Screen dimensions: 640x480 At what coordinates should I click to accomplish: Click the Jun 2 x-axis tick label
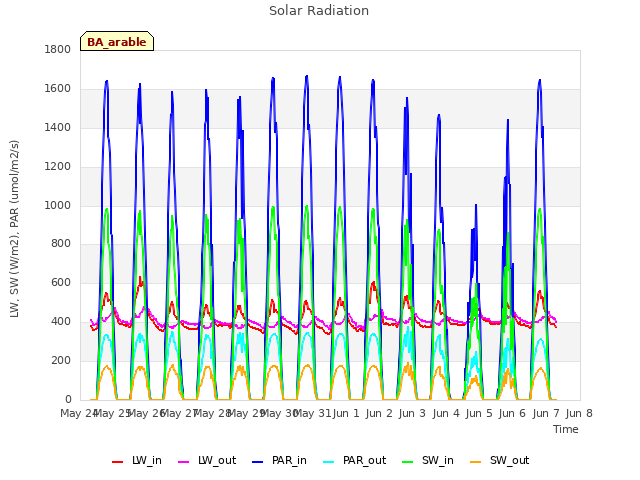click(x=379, y=413)
